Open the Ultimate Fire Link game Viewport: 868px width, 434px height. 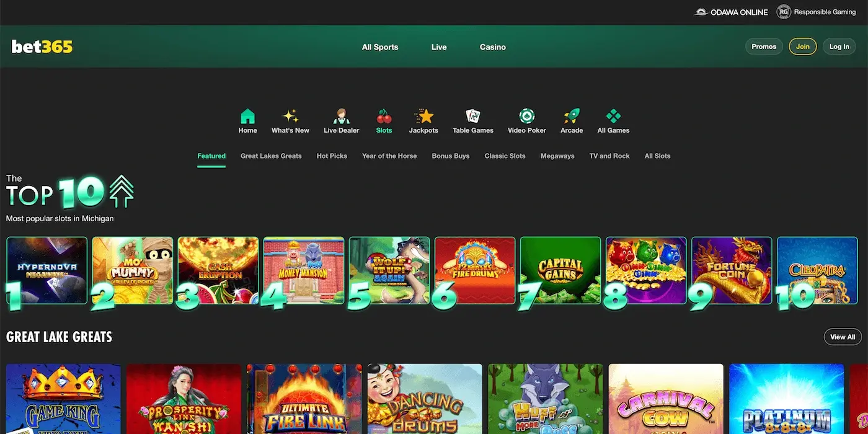coord(304,399)
